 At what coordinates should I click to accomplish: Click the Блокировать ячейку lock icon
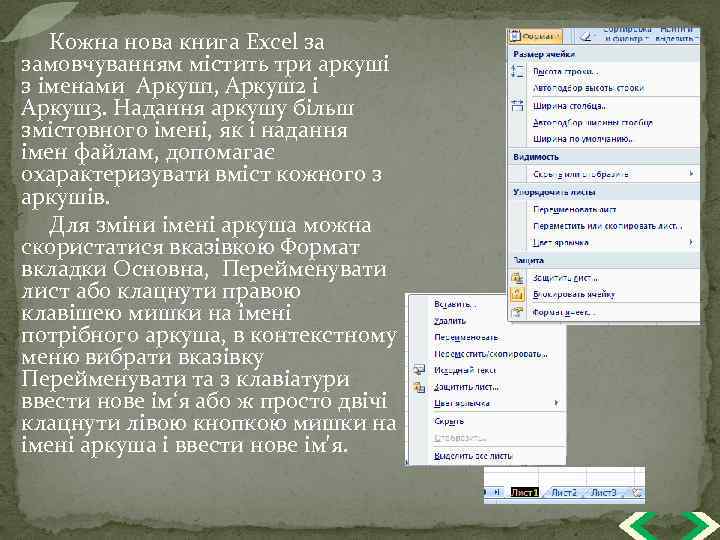518,294
